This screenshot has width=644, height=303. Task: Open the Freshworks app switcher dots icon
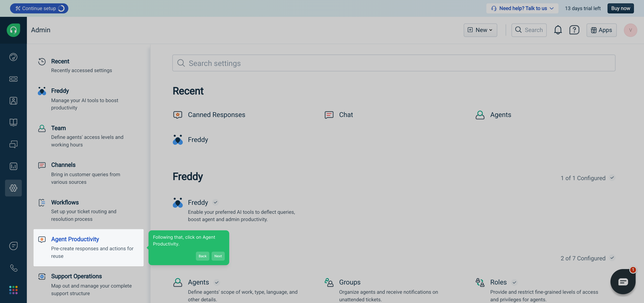coord(13,290)
